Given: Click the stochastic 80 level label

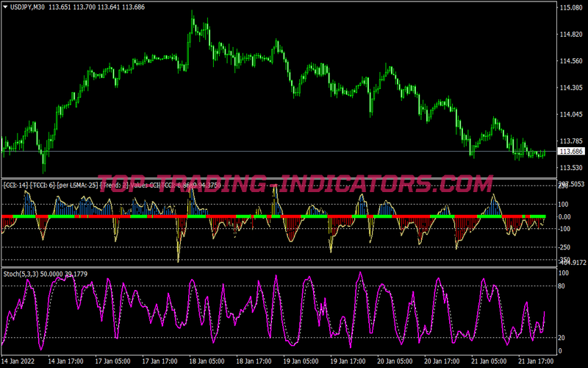Looking at the screenshot, I should coord(562,286).
